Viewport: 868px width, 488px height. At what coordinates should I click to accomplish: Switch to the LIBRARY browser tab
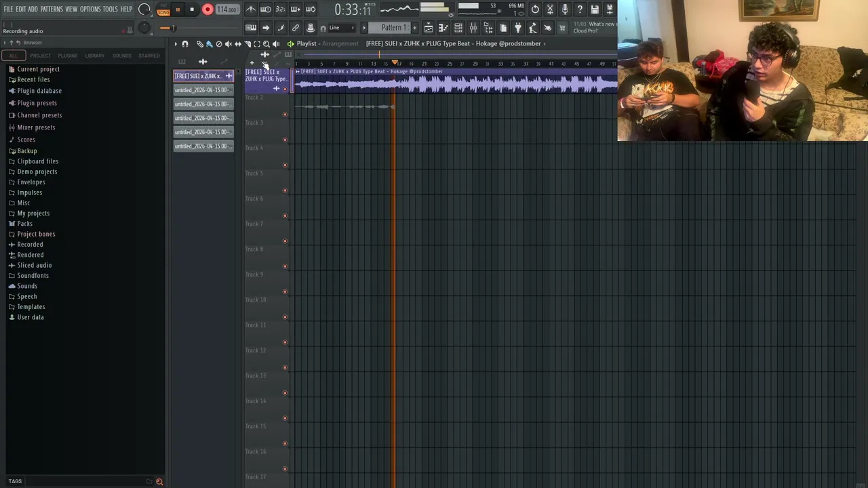pyautogui.click(x=95, y=56)
